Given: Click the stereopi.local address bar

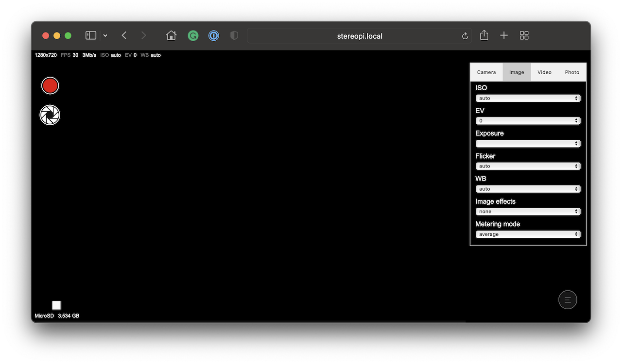Looking at the screenshot, I should (360, 36).
